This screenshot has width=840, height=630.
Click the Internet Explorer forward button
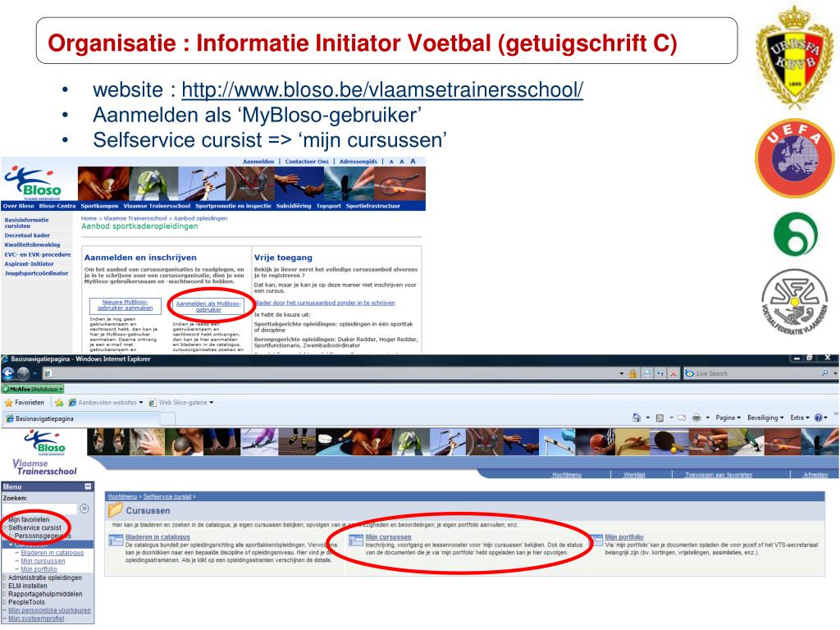[x=24, y=373]
